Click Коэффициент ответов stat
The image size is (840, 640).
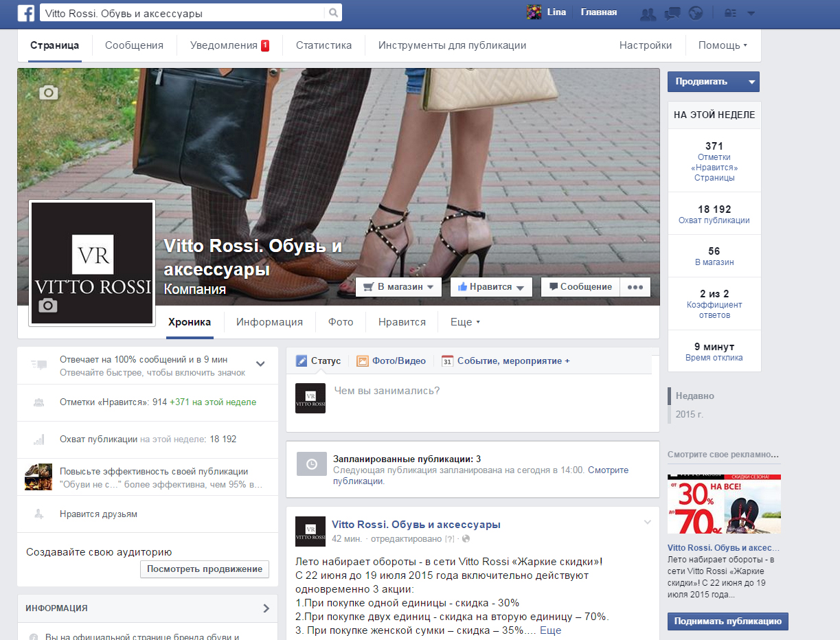(714, 304)
